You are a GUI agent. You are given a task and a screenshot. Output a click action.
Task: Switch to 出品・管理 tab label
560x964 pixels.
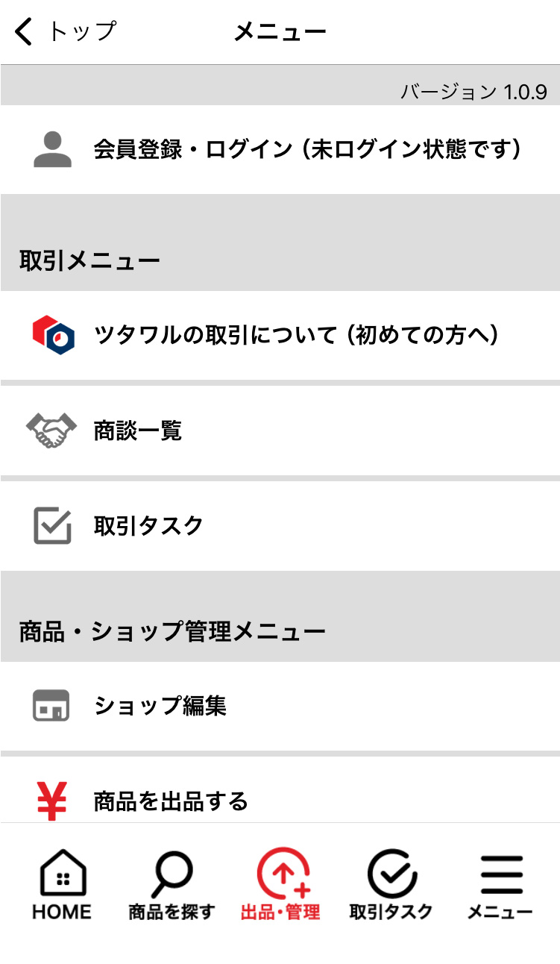280,912
